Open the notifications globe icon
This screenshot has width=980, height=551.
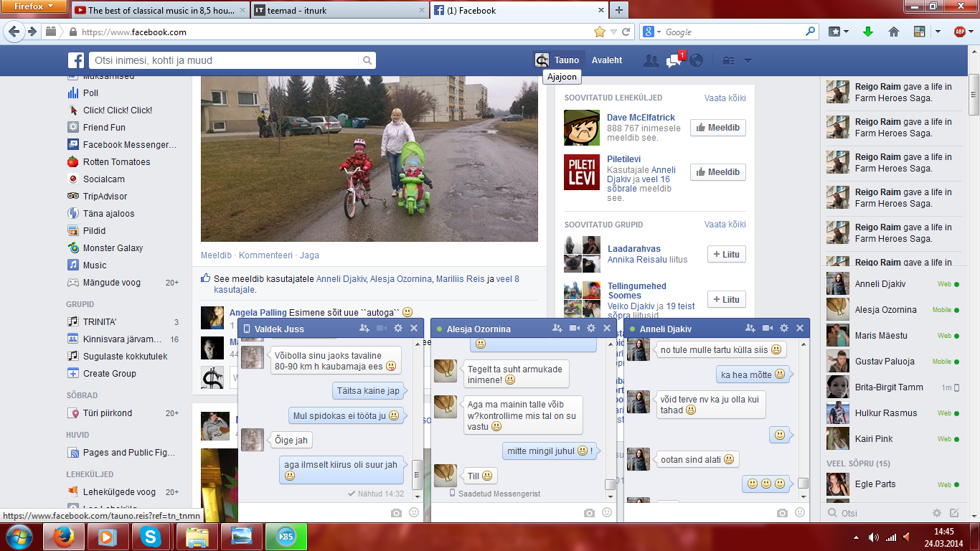pyautogui.click(x=696, y=61)
